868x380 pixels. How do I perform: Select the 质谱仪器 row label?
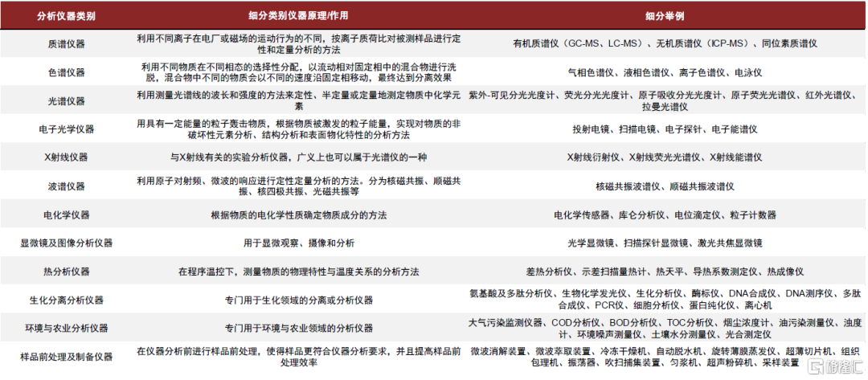click(x=67, y=44)
